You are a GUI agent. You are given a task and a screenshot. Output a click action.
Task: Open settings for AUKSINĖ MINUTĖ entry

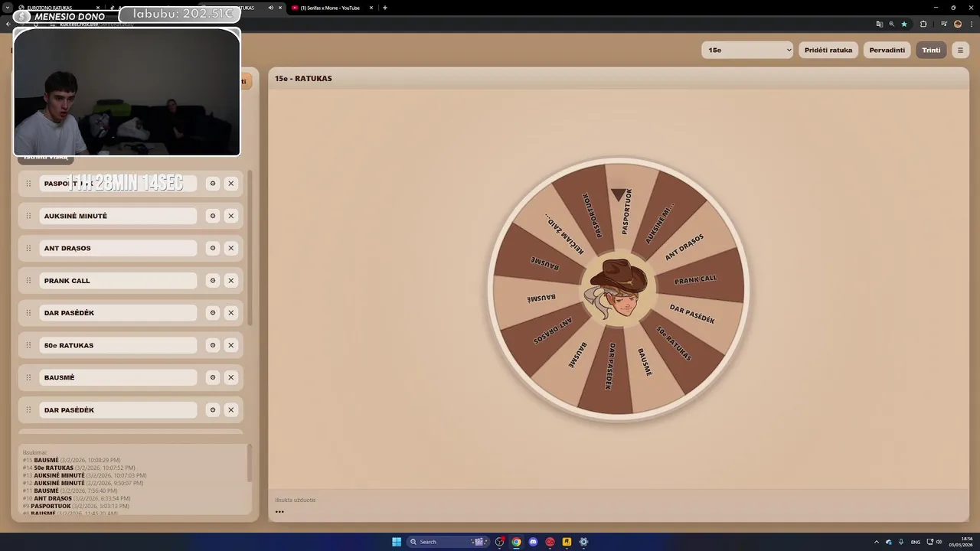(213, 216)
